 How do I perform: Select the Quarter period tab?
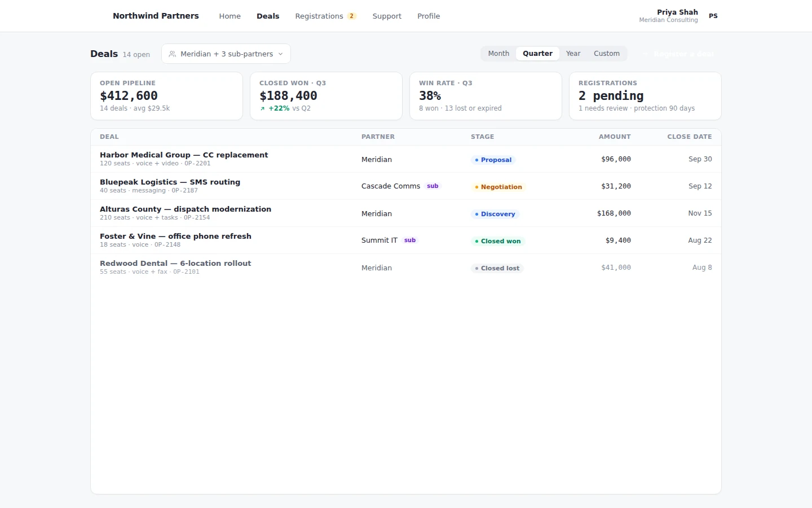pyautogui.click(x=537, y=54)
